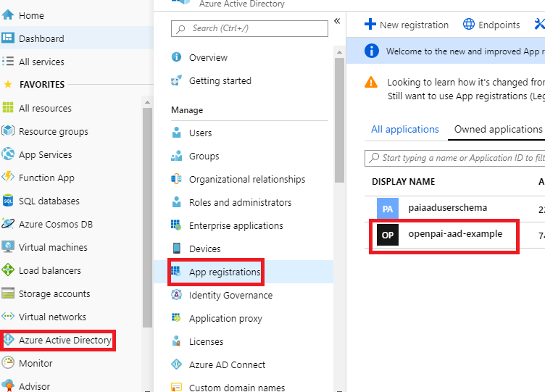Click the Search (Ctrl+/) menu field
This screenshot has width=545, height=392.
[249, 28]
